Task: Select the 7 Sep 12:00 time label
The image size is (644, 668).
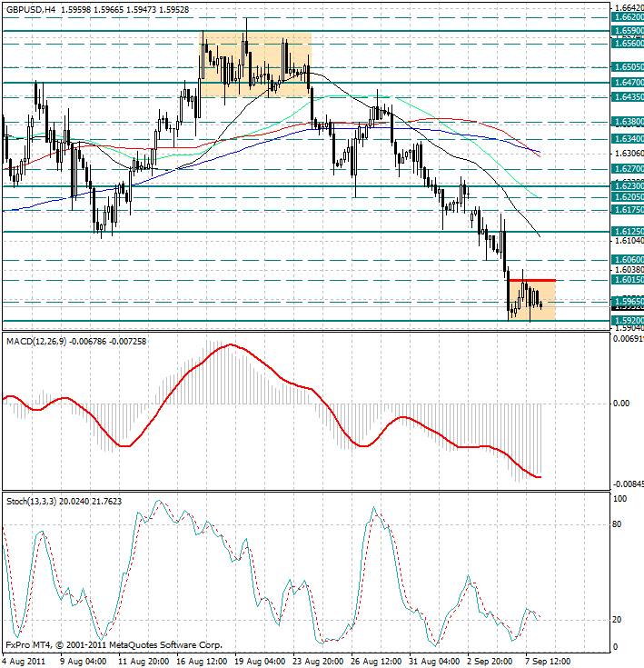Action: pyautogui.click(x=548, y=662)
